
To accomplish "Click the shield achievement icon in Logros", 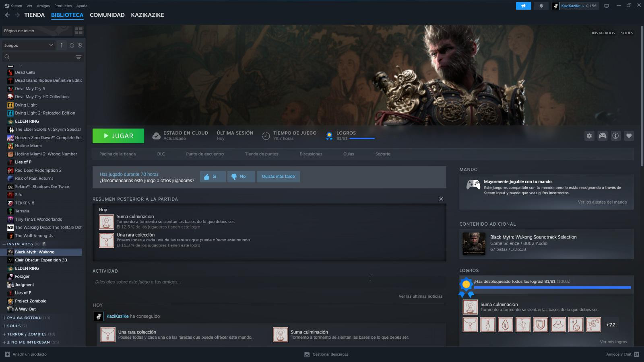I will [x=541, y=325].
